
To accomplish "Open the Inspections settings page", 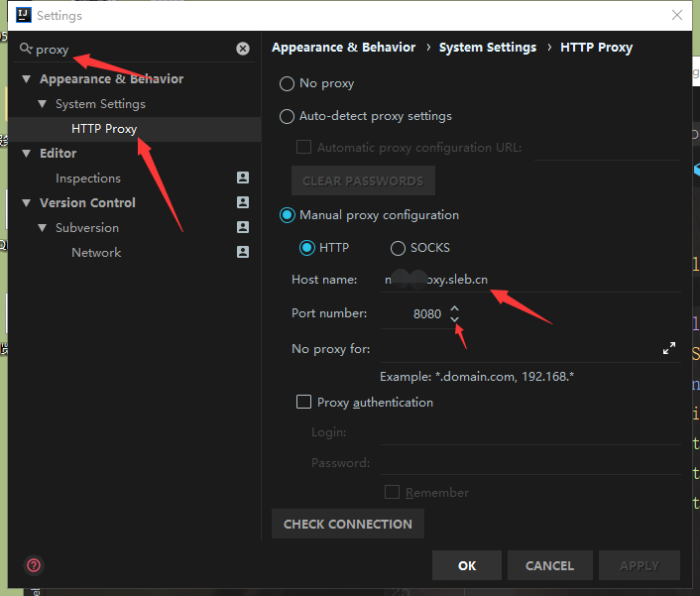I will tap(88, 179).
